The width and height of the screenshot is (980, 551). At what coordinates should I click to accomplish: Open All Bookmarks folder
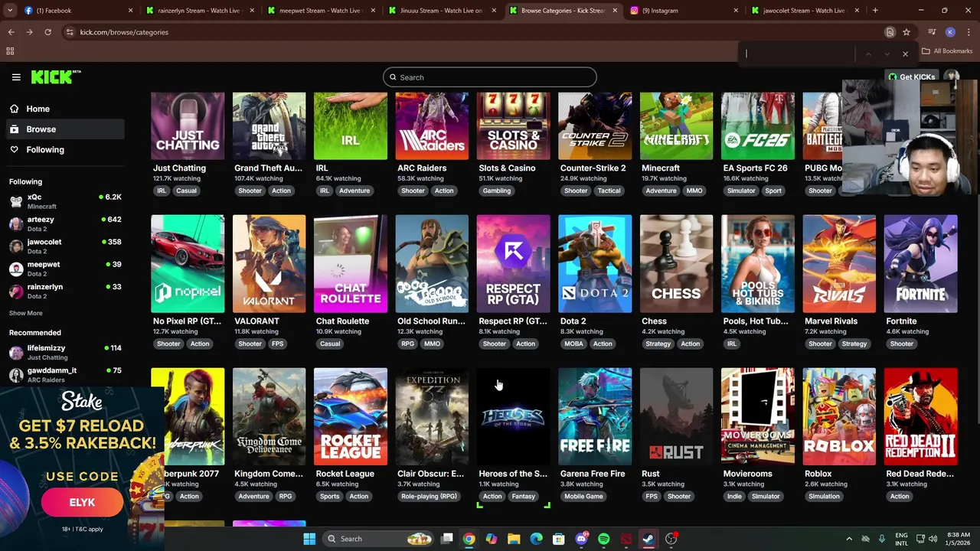[x=947, y=51]
